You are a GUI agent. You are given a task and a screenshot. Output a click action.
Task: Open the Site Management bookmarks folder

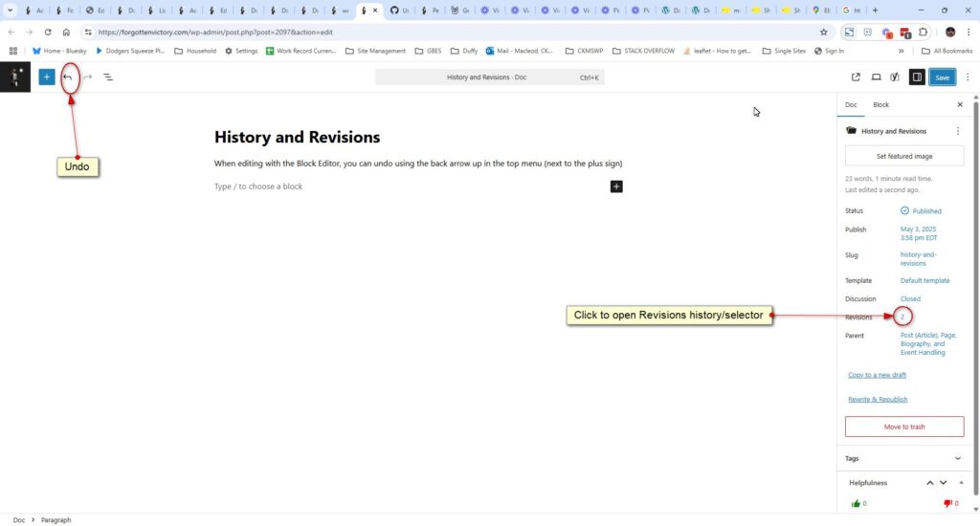coord(375,51)
